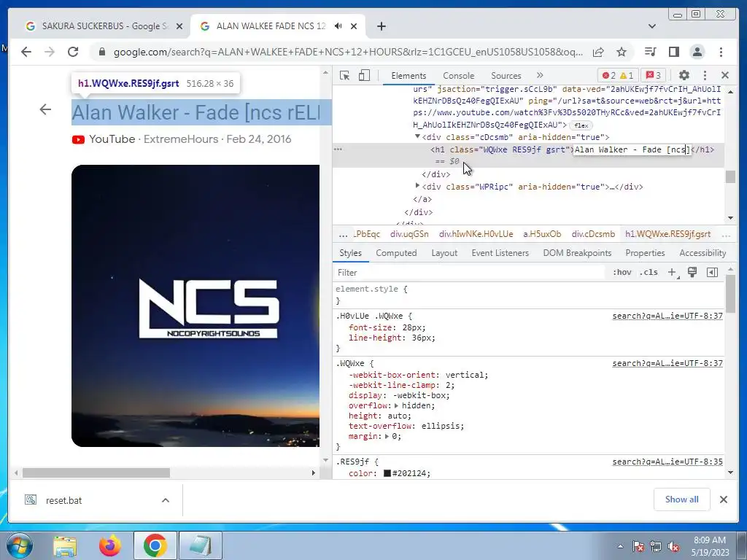Select div.uqGSn in breadcrumb
Image resolution: width=747 pixels, height=560 pixels.
click(409, 234)
